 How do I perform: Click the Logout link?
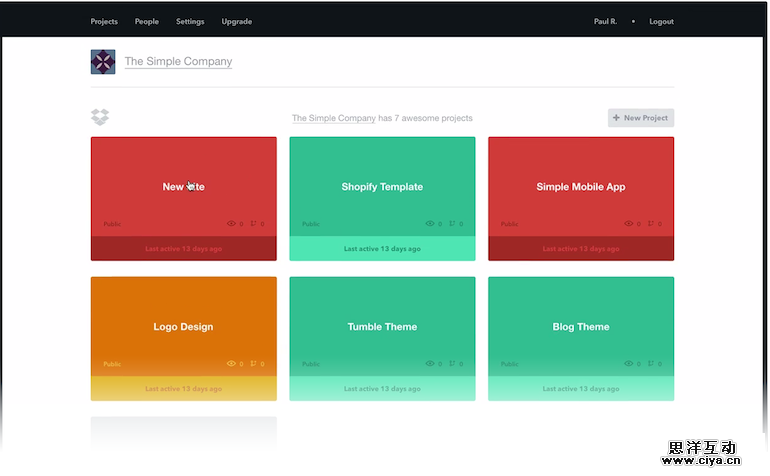click(x=661, y=21)
